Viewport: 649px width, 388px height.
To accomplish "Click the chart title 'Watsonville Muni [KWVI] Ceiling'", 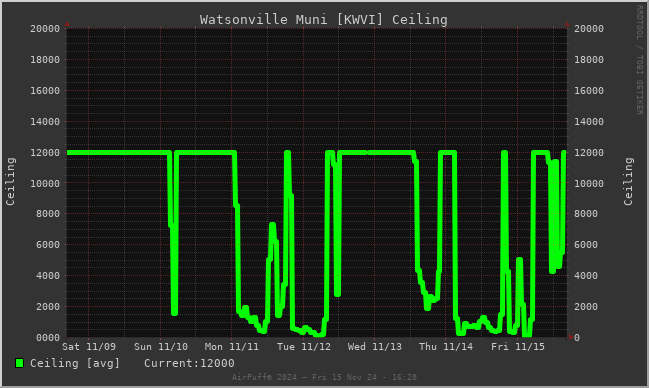I will click(x=324, y=19).
